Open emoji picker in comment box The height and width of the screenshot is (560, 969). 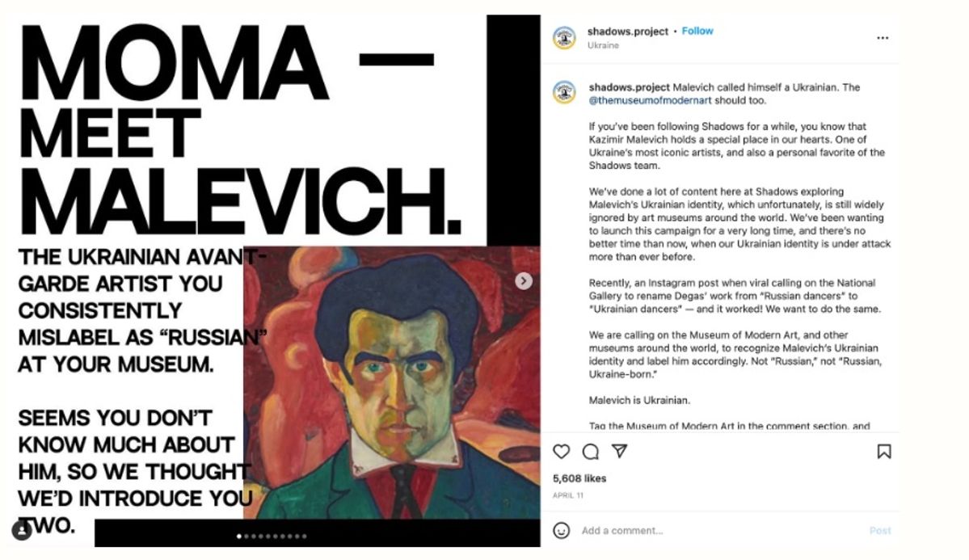click(x=561, y=530)
